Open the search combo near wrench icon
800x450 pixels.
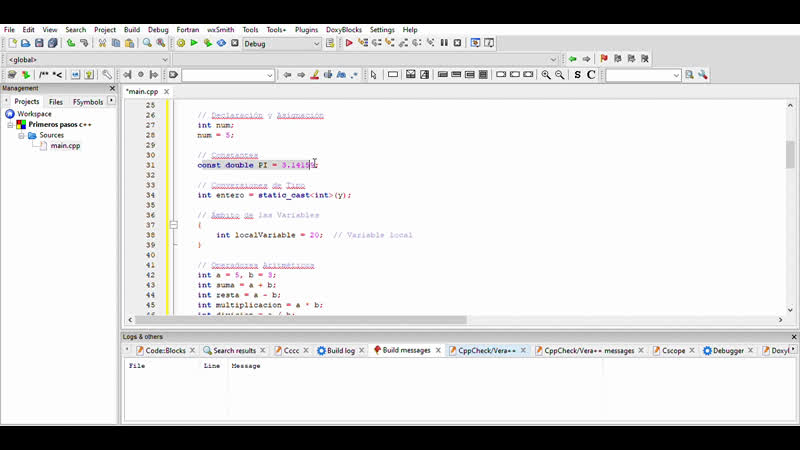(x=643, y=76)
